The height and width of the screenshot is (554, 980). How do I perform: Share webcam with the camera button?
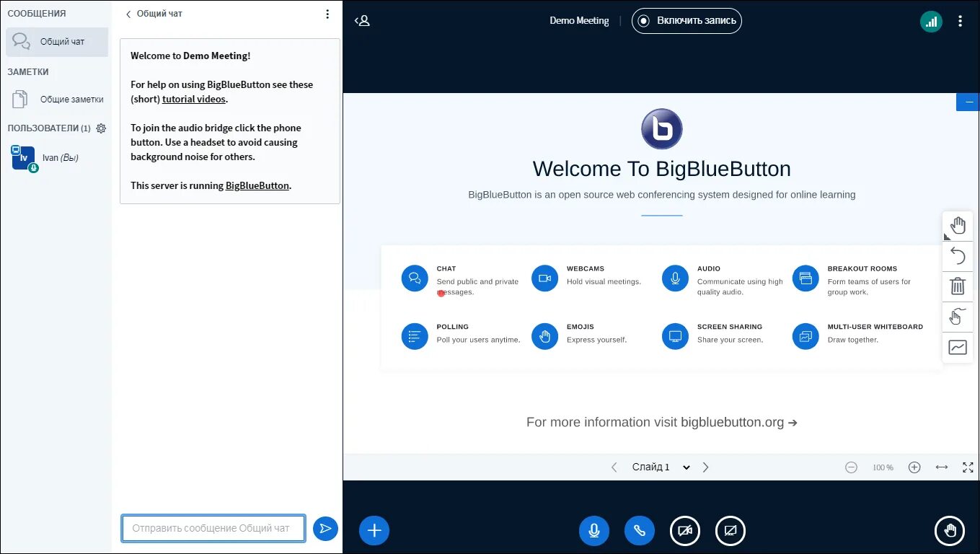[x=685, y=531]
